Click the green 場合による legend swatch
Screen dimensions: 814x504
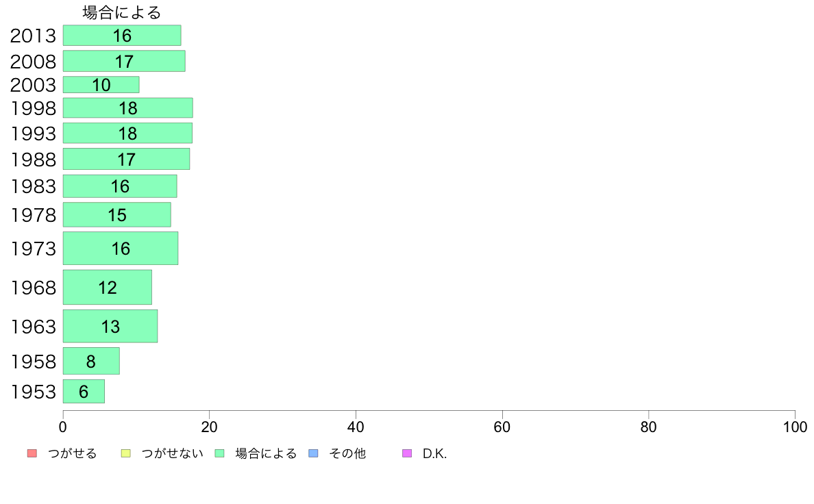(219, 453)
